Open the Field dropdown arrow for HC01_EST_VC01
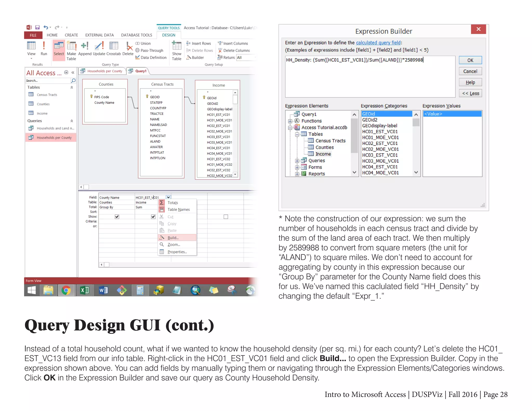Screen dimensions: 532x411 [x=168, y=197]
